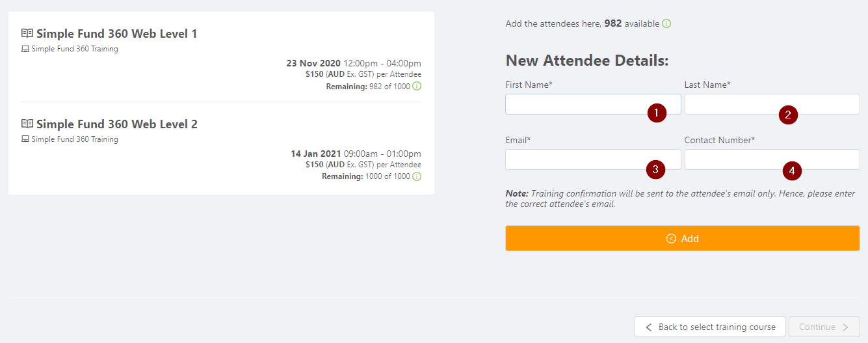
Task: Focus the Last Name input field
Action: [x=772, y=104]
